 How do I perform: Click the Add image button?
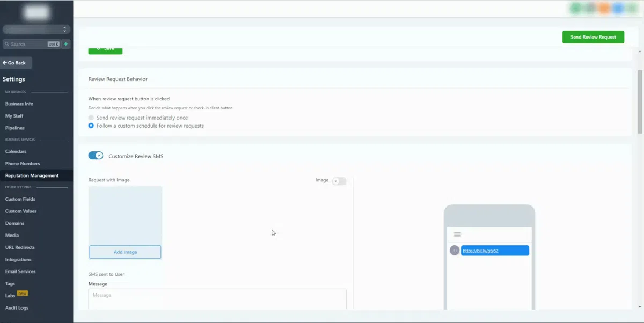[x=125, y=252]
